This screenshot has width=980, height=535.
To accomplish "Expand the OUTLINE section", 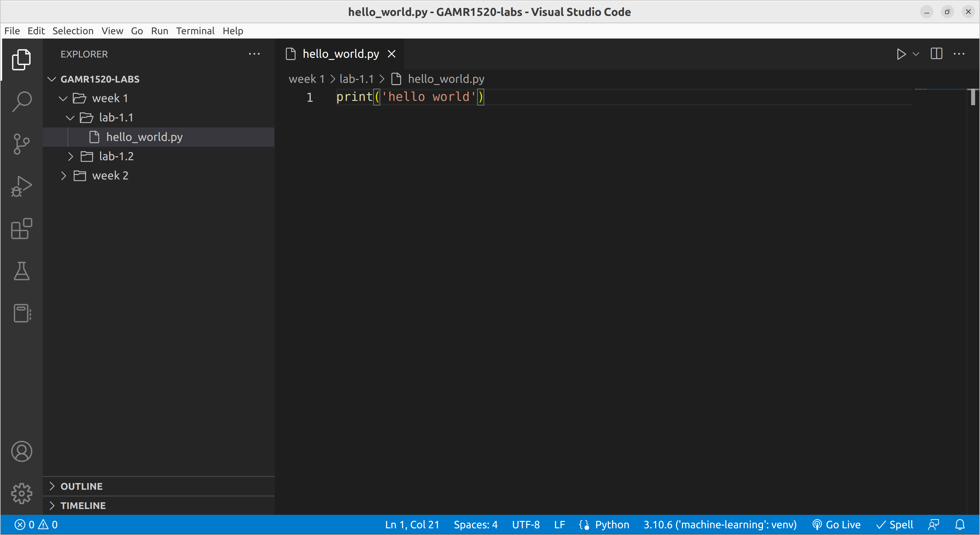I will (x=159, y=486).
